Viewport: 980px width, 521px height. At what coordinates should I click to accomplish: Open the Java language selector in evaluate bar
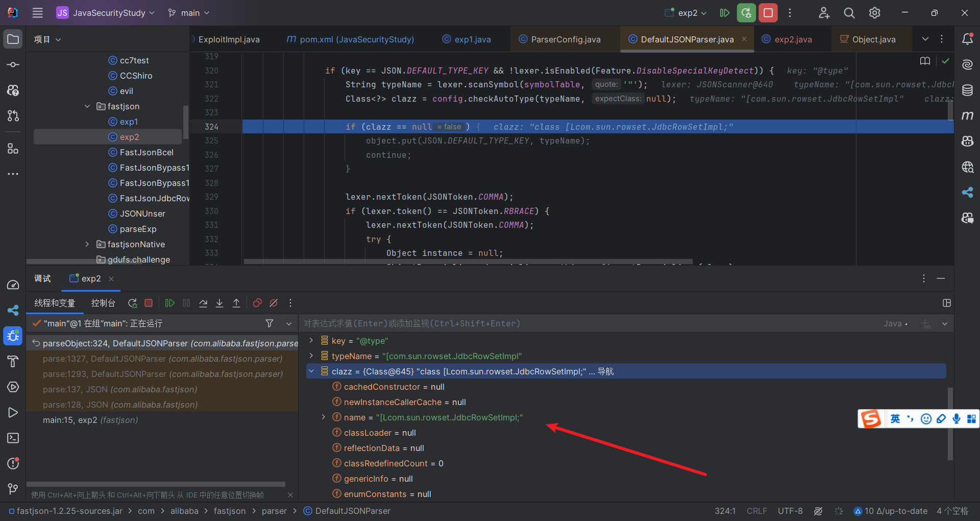(x=896, y=323)
